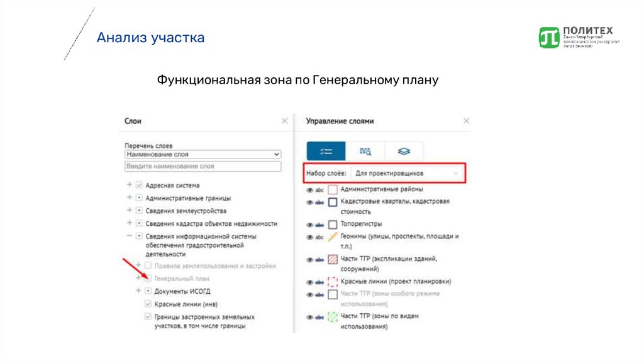Image resolution: width=644 pixels, height=361 pixels.
Task: Hide the Геонимы layer
Action: click(310, 237)
